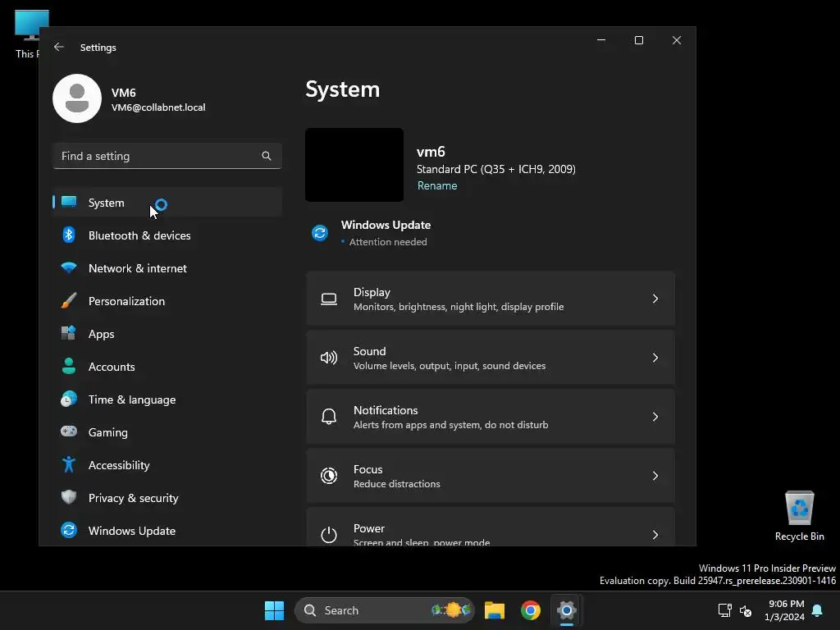The height and width of the screenshot is (630, 840).
Task: Click the shield icon for Privacy & security
Action: pyautogui.click(x=69, y=497)
